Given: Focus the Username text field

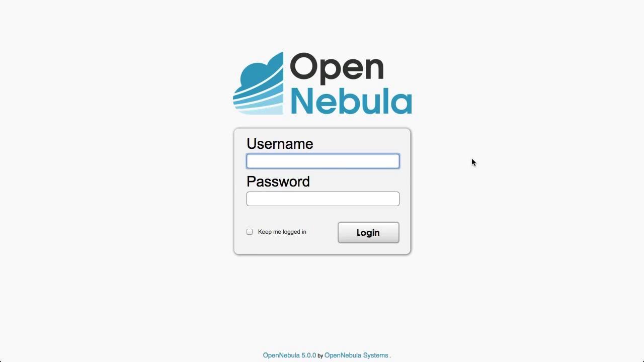Looking at the screenshot, I should [x=323, y=161].
